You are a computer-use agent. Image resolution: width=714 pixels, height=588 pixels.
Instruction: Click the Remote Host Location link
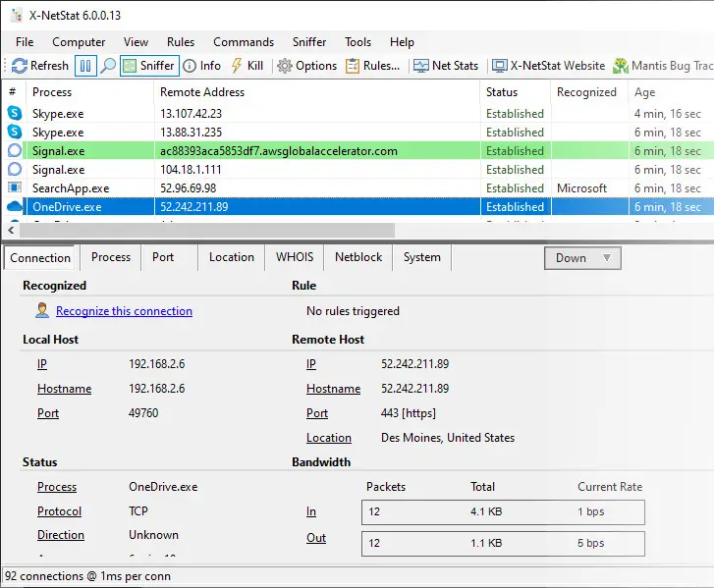[x=329, y=438]
